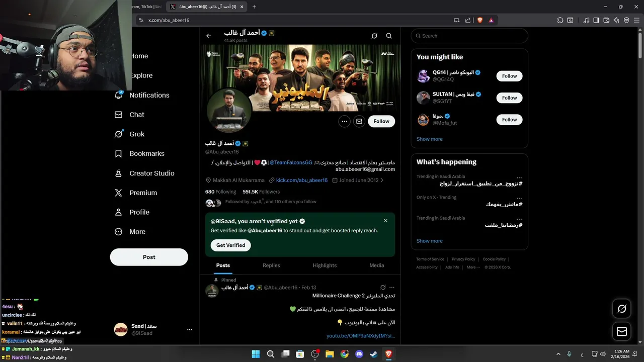Open the floating messages envelope button
This screenshot has width=644, height=362.
point(622,331)
